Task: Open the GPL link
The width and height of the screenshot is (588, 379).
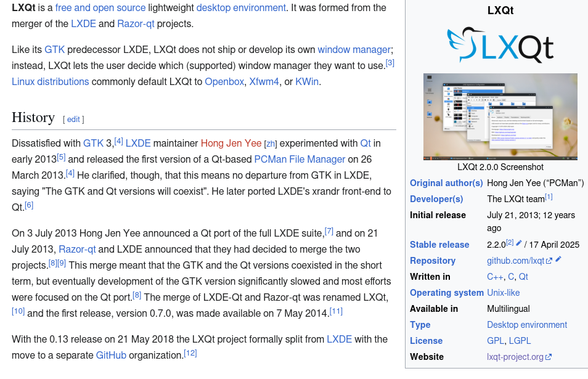Action: [496, 341]
